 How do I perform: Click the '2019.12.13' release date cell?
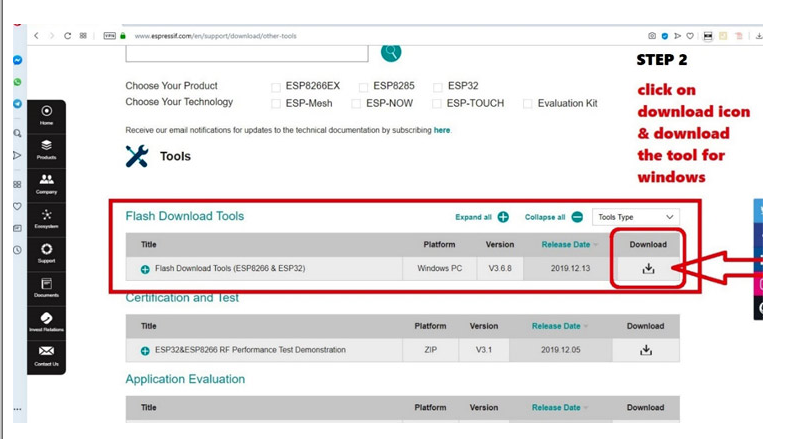point(570,268)
